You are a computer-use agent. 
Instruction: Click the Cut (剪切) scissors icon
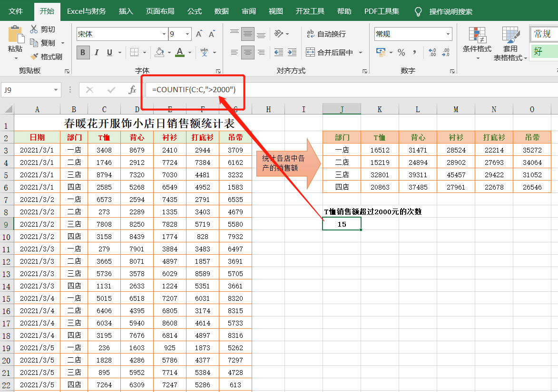pos(34,29)
